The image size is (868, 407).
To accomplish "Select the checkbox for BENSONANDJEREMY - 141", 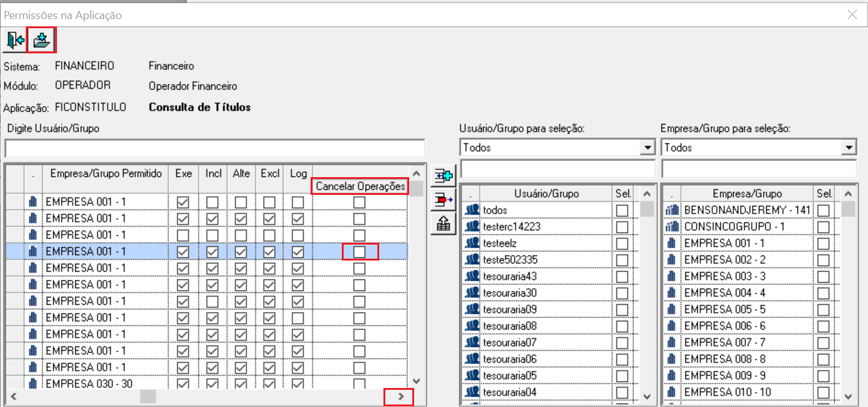I will coord(823,210).
